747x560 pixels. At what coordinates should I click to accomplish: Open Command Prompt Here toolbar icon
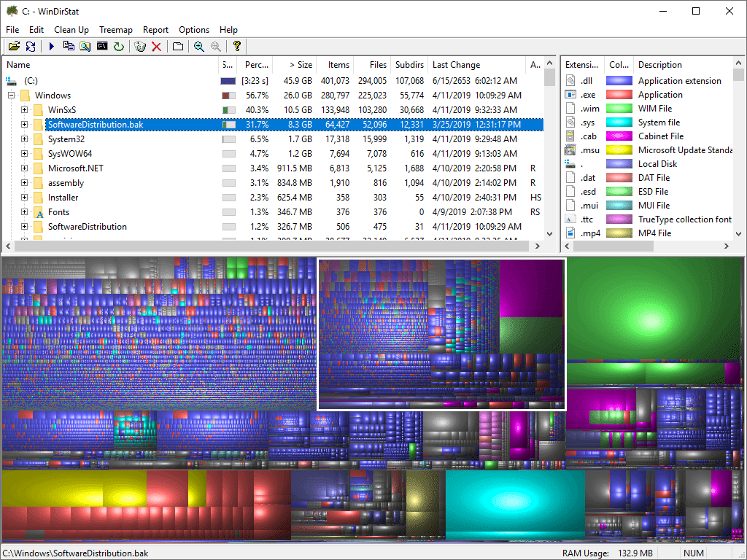click(x=102, y=47)
